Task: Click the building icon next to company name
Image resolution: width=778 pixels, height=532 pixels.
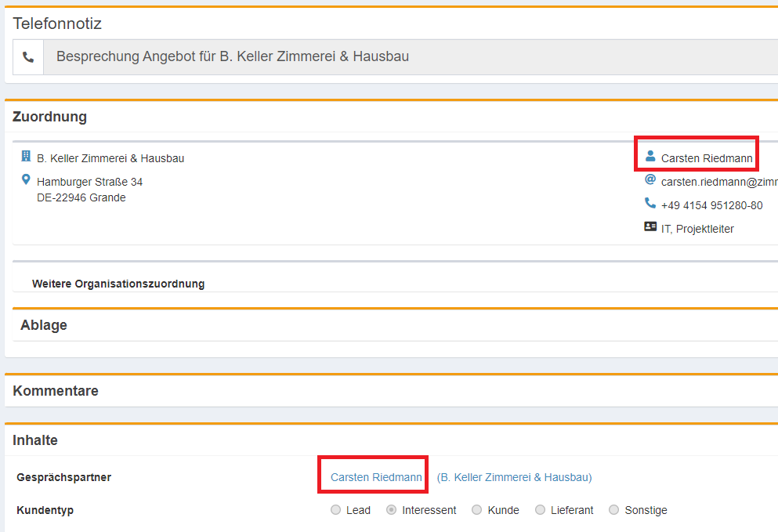Action: point(26,157)
